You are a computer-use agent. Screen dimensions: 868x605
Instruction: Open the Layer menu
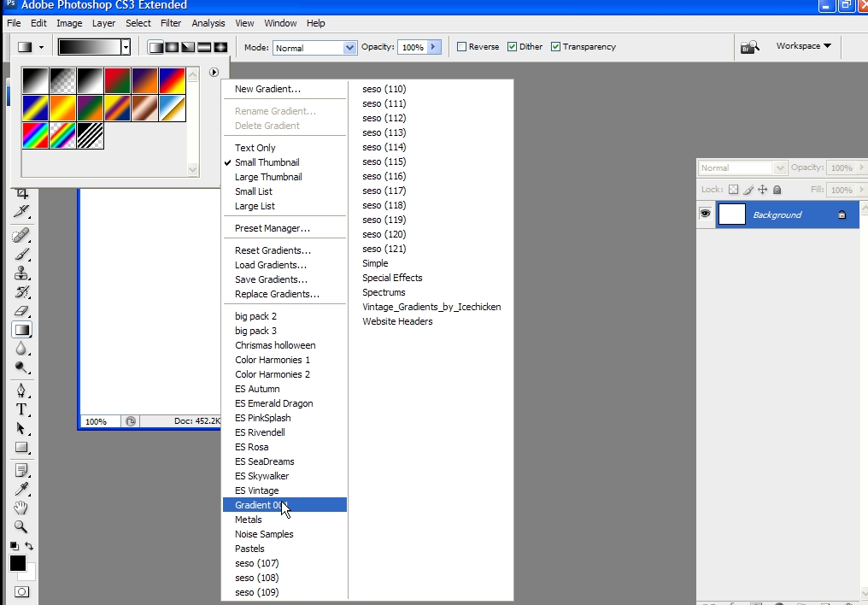click(x=103, y=23)
